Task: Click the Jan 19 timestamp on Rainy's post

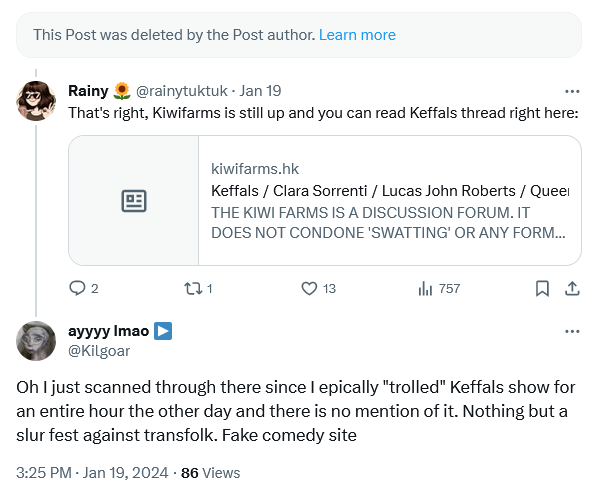Action: click(x=260, y=91)
